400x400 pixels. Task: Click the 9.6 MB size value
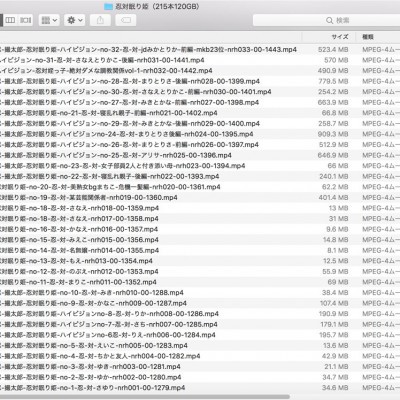coord(337,229)
